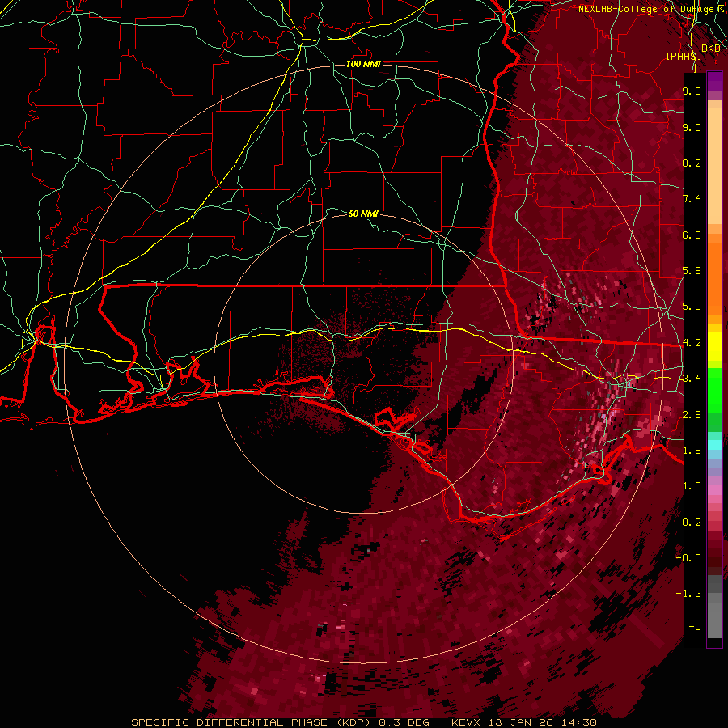Click the 8.2 scale value

[692, 163]
